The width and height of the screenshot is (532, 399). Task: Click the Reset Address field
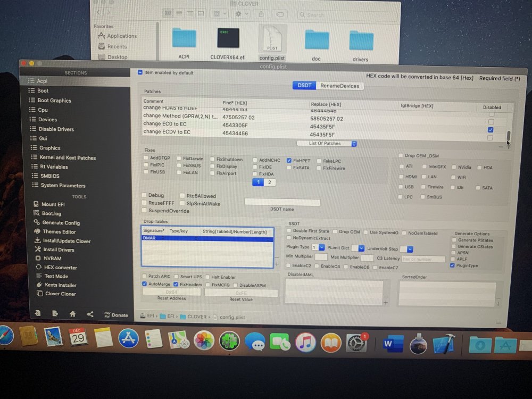[171, 292]
